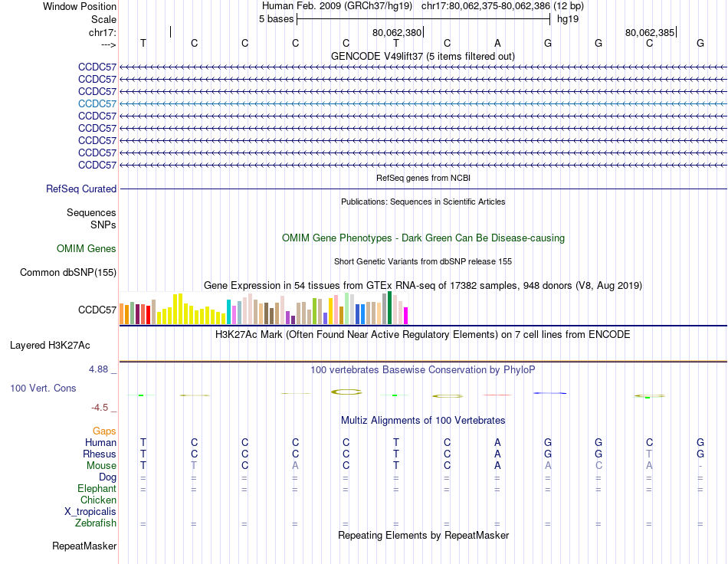728x564 pixels.
Task: Click the 100 Vert. Cons track label
Action: point(43,388)
